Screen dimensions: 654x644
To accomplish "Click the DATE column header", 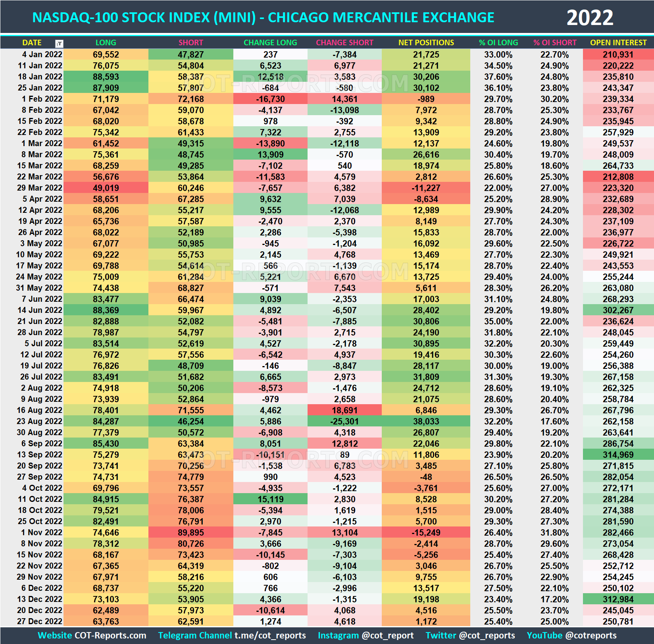I will (x=32, y=43).
